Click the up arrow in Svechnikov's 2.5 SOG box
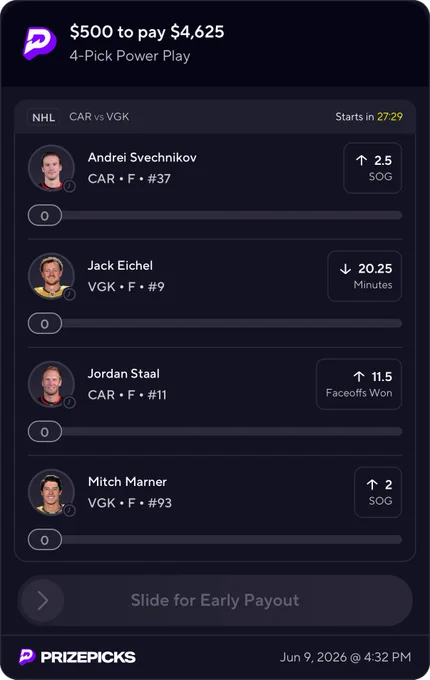 pyautogui.click(x=362, y=160)
